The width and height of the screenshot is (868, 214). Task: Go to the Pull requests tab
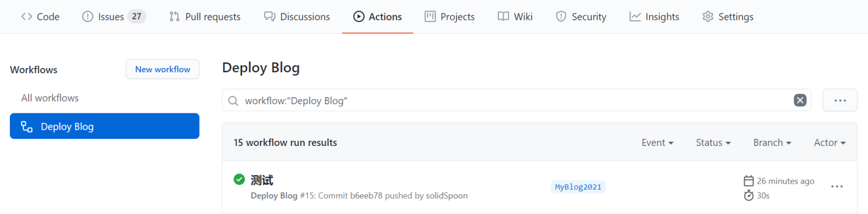coord(205,17)
